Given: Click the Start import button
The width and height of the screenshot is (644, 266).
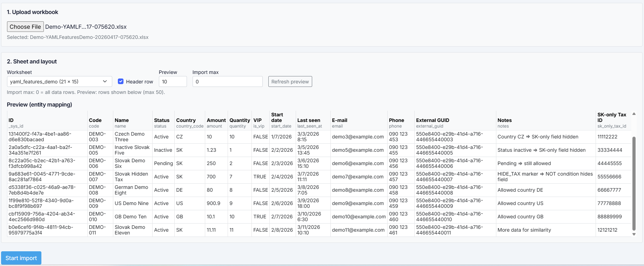Looking at the screenshot, I should [21, 258].
